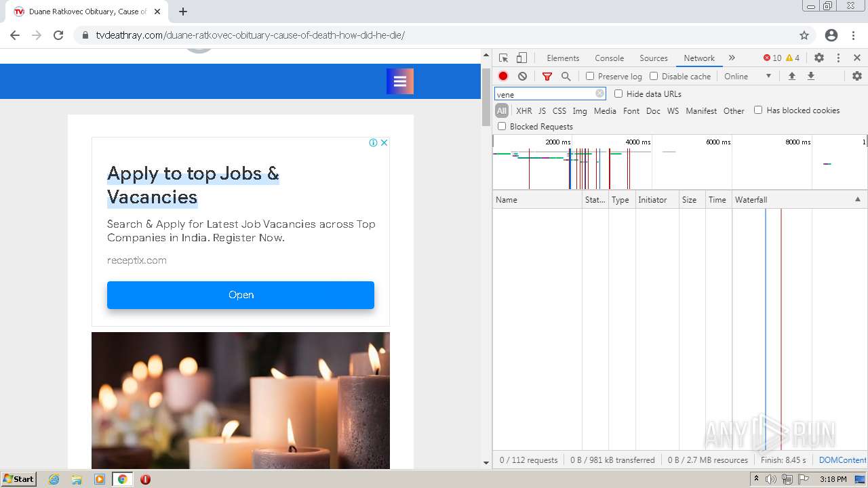Go forward in browser history
Image resolution: width=868 pixels, height=488 pixels.
coord(37,35)
